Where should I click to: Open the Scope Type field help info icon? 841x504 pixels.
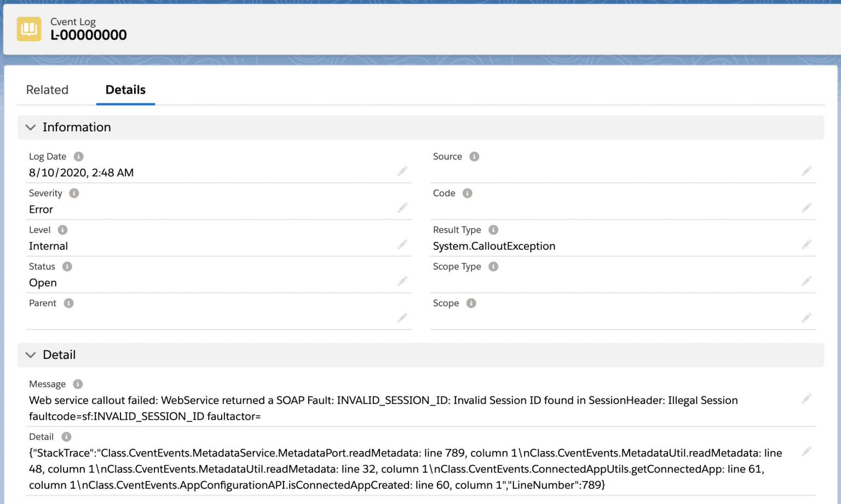point(493,267)
